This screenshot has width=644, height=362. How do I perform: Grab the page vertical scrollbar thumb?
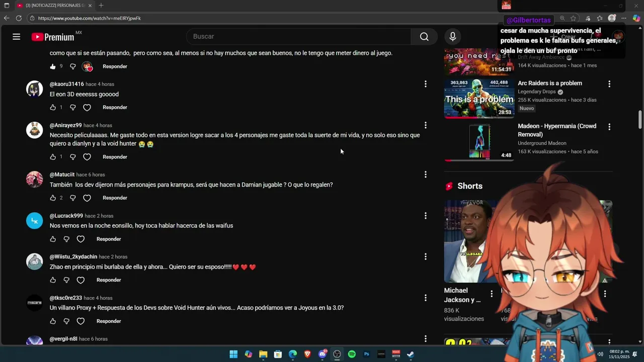(x=640, y=120)
